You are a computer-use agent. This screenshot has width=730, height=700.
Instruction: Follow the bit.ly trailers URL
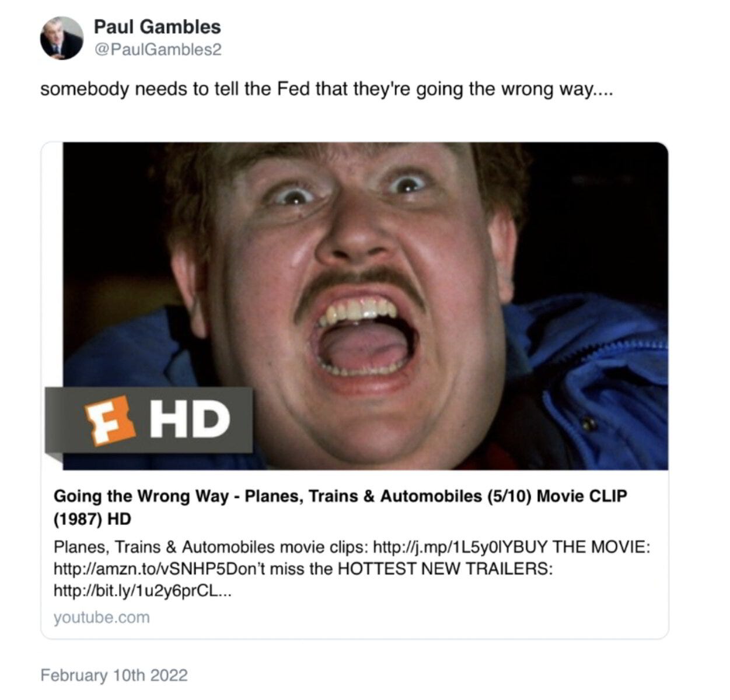[x=142, y=590]
